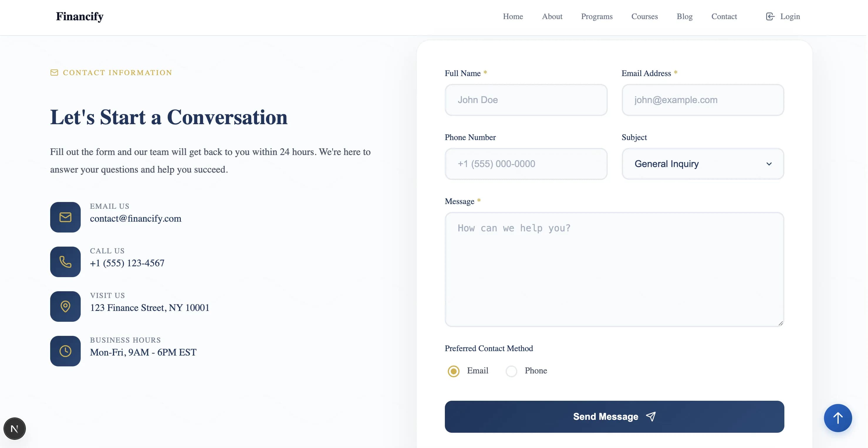868x448 pixels.
Task: Click the map pin icon beside Visit Us
Action: coord(65,306)
